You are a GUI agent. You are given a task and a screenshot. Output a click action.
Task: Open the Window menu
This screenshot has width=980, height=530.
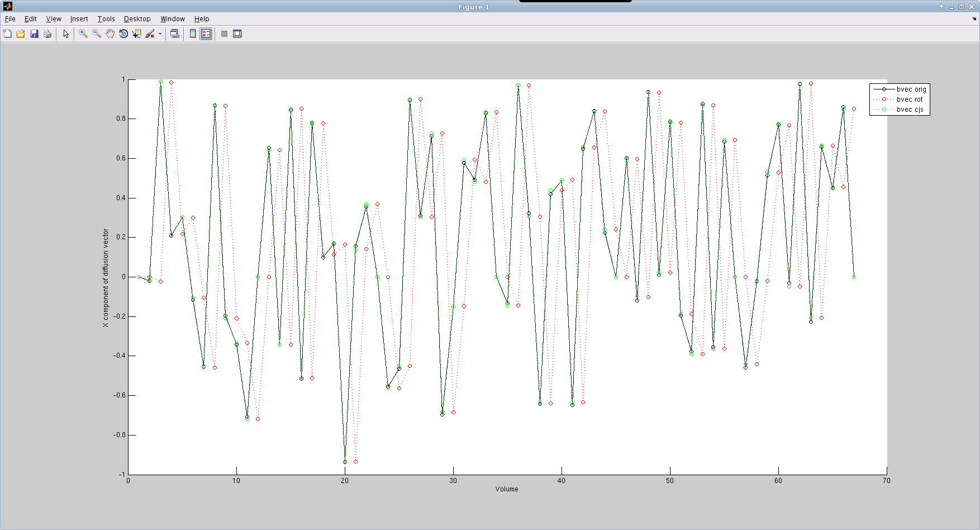173,18
